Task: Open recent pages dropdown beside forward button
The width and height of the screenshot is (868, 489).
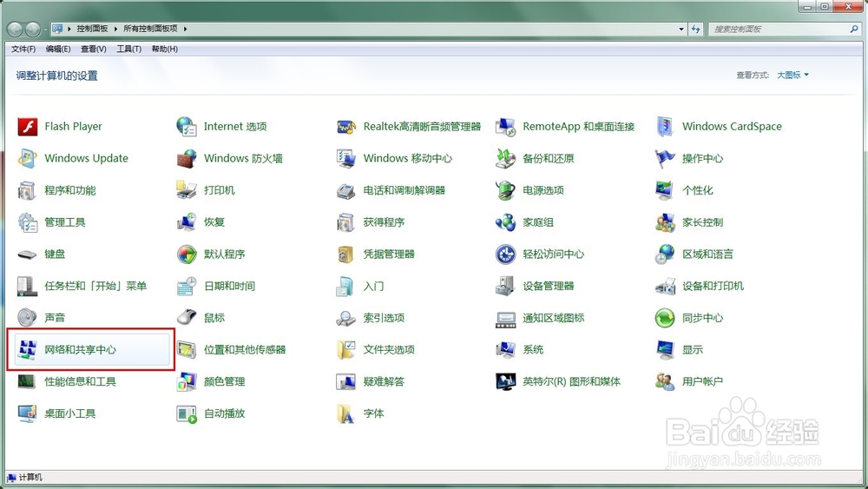Action: click(45, 29)
